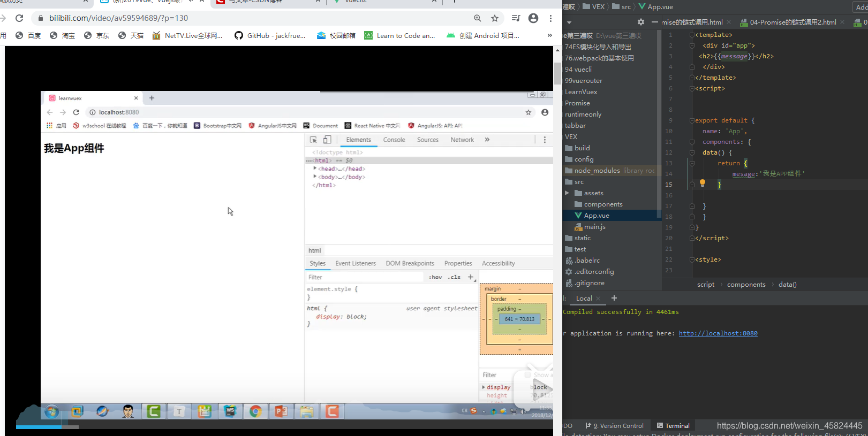Expand the assets folder arrow
868x436 pixels.
pyautogui.click(x=567, y=193)
